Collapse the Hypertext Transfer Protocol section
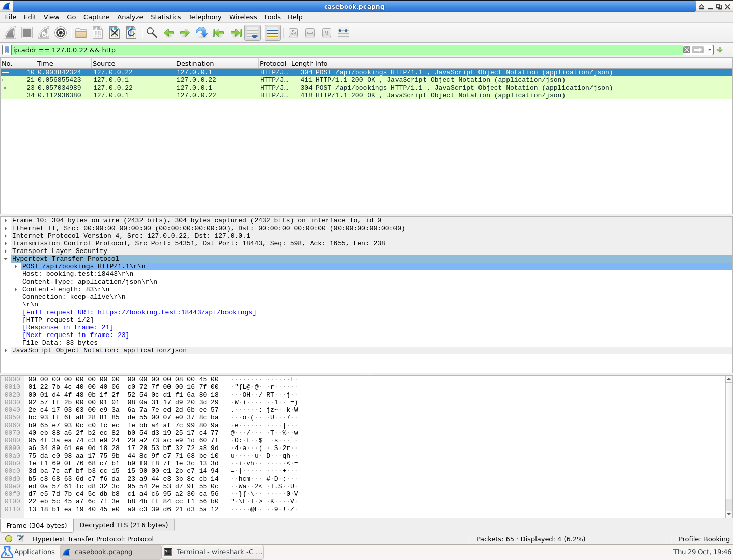Viewport: 733px width, 560px height. 6,259
